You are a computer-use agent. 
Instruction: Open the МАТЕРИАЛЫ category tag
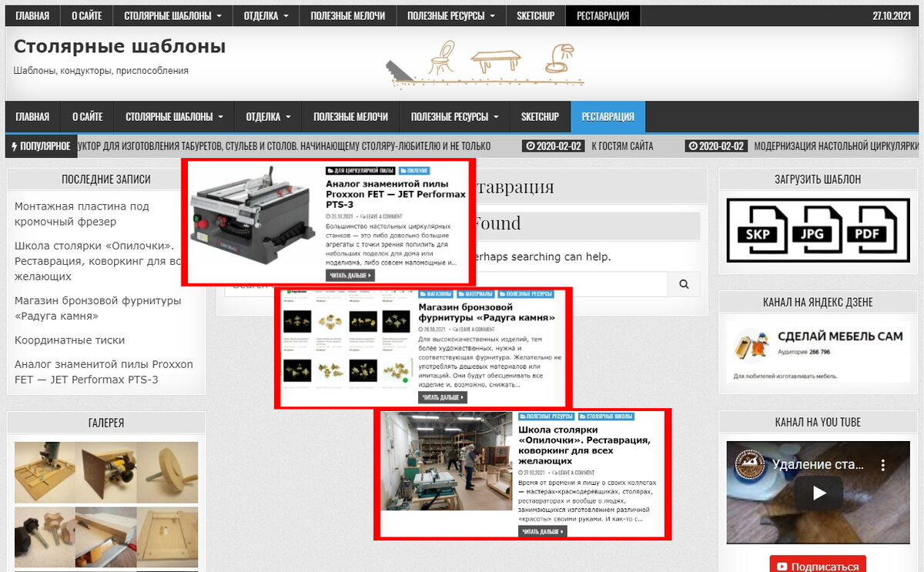[x=476, y=294]
